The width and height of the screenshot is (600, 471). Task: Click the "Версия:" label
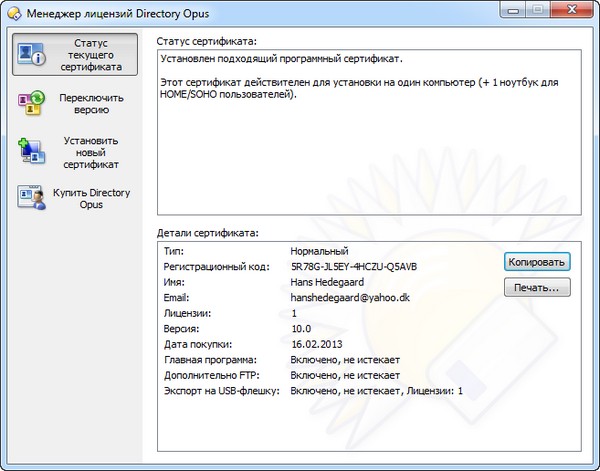tap(182, 329)
